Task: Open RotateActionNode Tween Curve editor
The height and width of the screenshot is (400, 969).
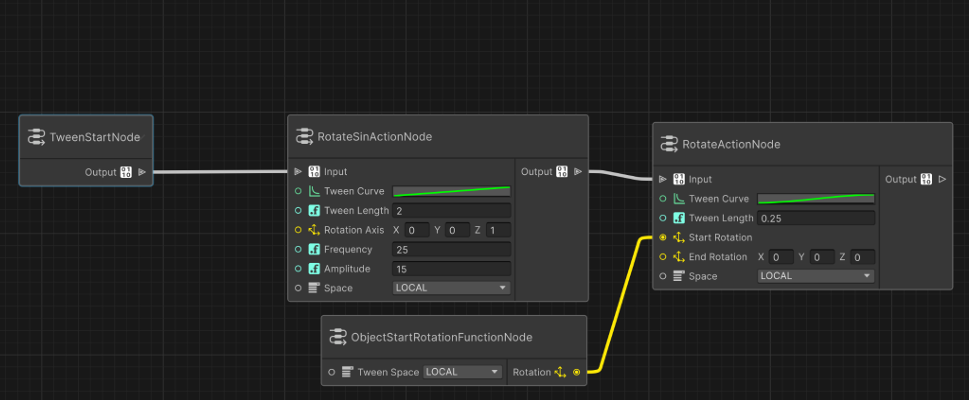Action: [816, 198]
